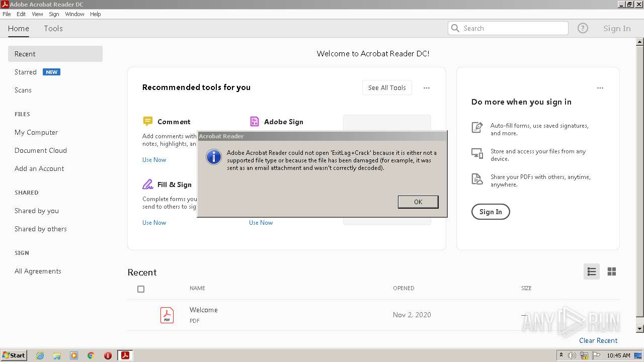Switch to the Tools tab
Screen dimensions: 644x362
point(53,28)
